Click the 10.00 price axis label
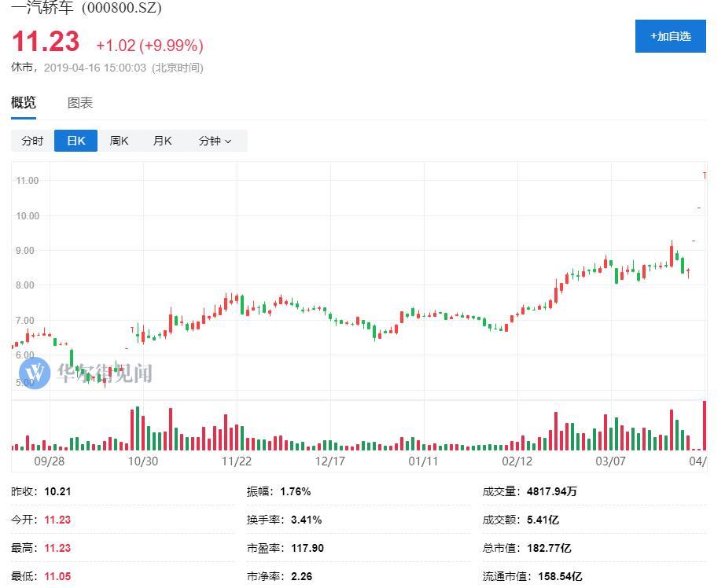This screenshot has width=725, height=588. pos(28,215)
